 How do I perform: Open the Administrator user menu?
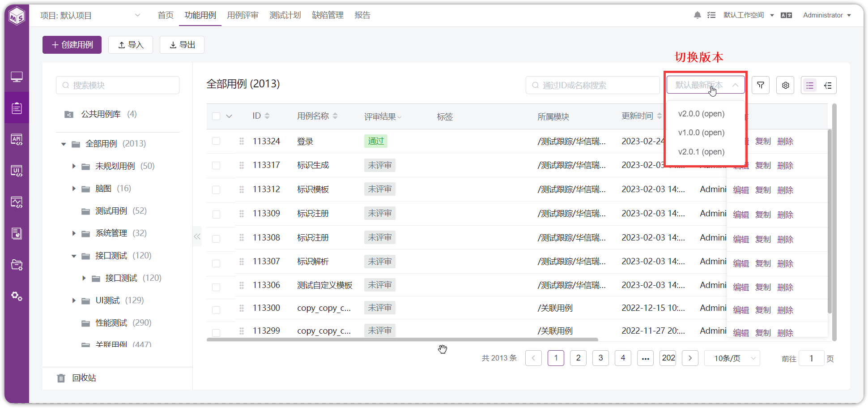[827, 15]
